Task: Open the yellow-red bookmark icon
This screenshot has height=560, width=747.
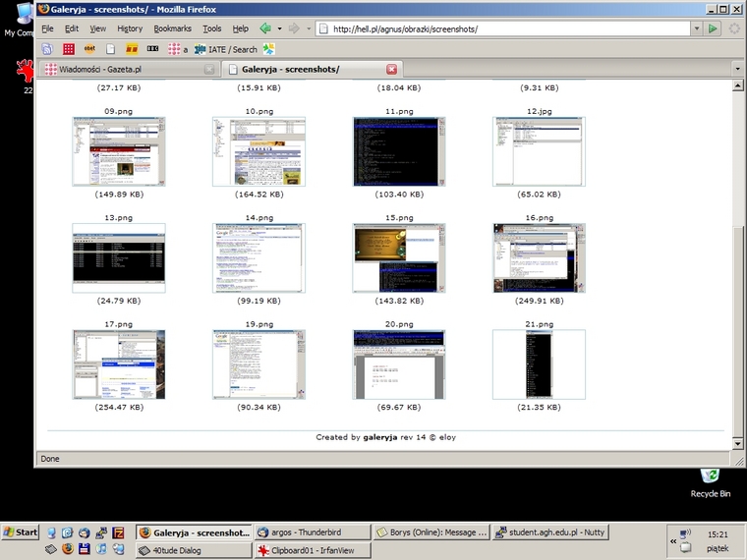Action: coord(132,48)
